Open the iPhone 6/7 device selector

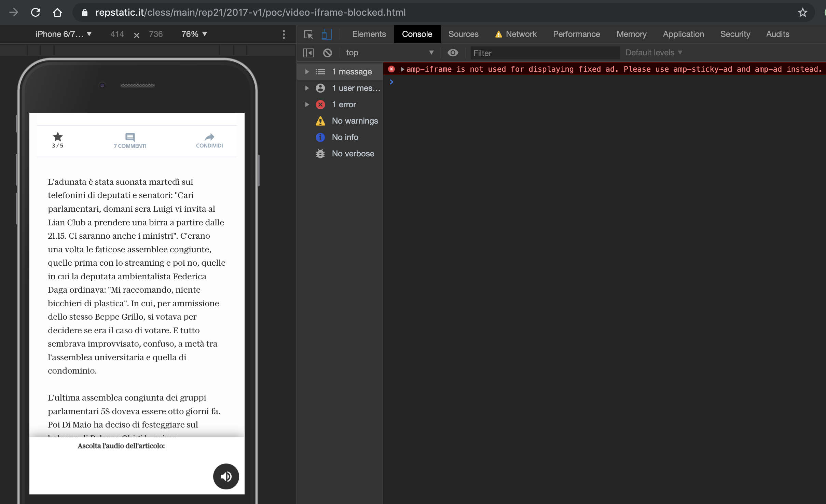(64, 34)
